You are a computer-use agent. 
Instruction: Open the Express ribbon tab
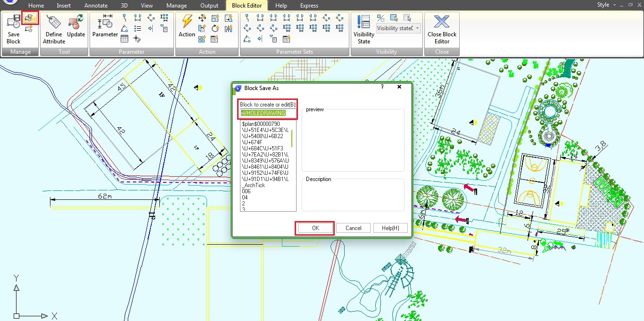309,6
